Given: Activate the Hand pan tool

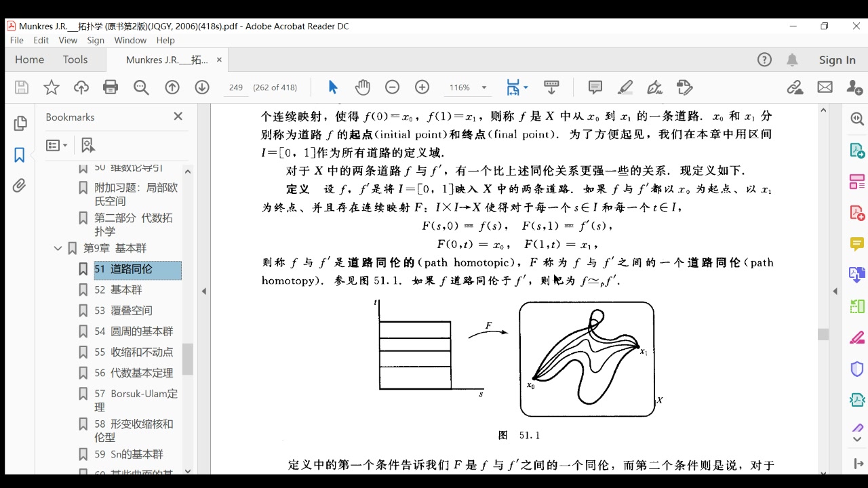Looking at the screenshot, I should [x=363, y=87].
